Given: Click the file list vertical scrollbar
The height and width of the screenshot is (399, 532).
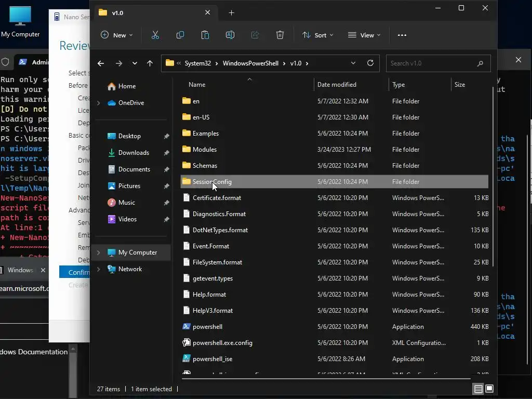Looking at the screenshot, I should pyautogui.click(x=493, y=177).
